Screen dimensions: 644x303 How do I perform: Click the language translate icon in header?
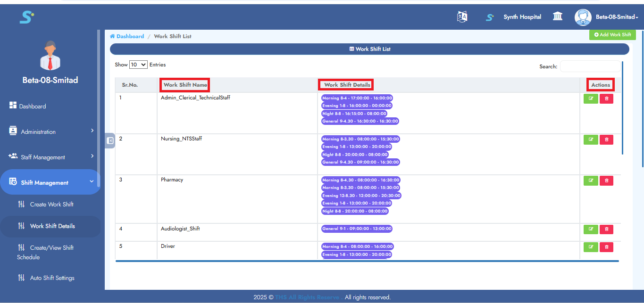(x=462, y=17)
